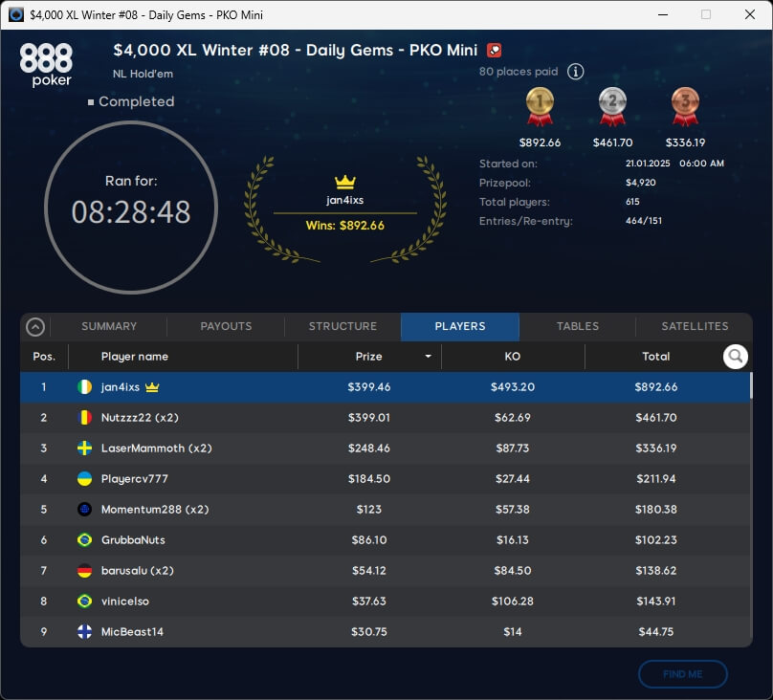Select the LaserMammoth (x2) player name
Image resolution: width=773 pixels, height=700 pixels.
coord(157,448)
